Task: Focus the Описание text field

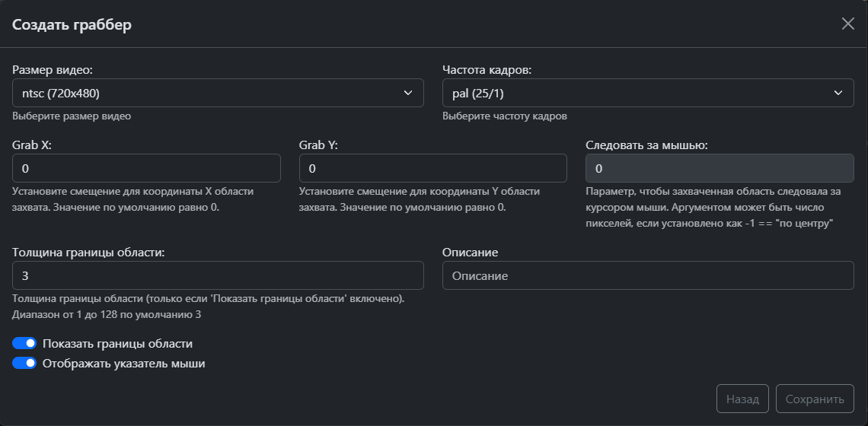Action: point(648,275)
